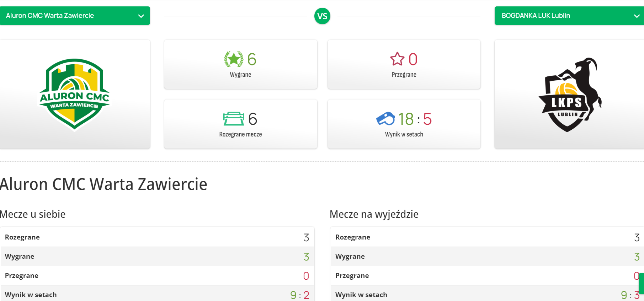Click the green laurel star Wygrane icon
Screen dimensions: 644x301
coord(234,59)
